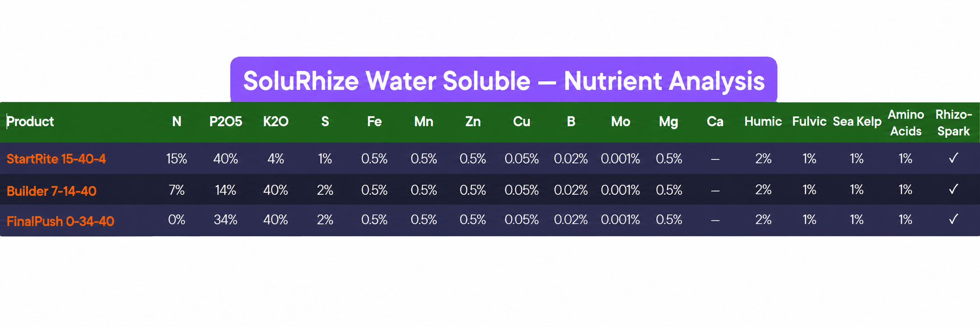Click the K2O column header
Screen dimensions: 980x327
click(275, 121)
